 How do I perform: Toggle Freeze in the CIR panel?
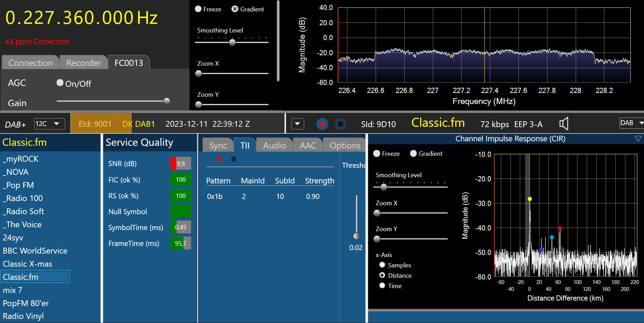pyautogui.click(x=377, y=153)
